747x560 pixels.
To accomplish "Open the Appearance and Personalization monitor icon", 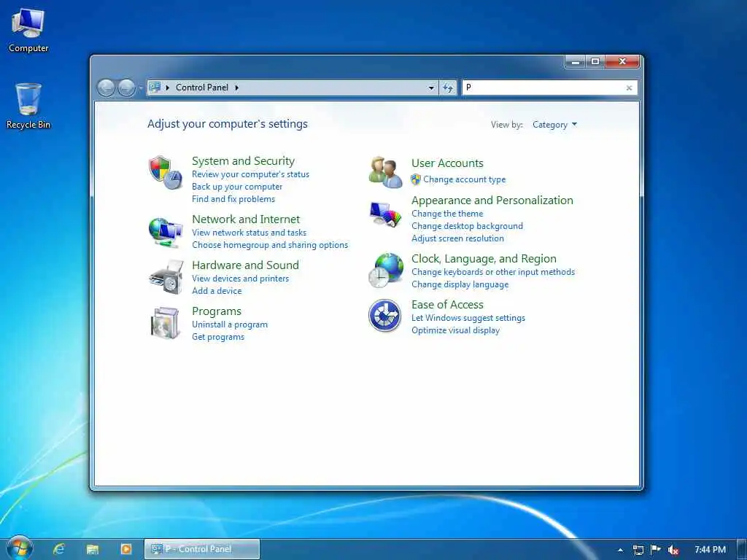I will (x=385, y=214).
